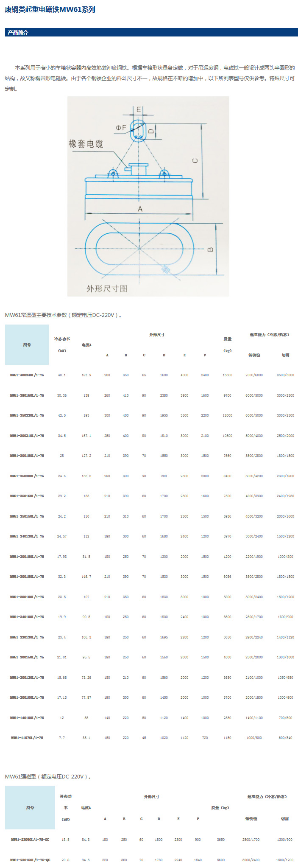
Task: Select the MW61-11070L/1-75 model row
Action: click(x=27, y=738)
